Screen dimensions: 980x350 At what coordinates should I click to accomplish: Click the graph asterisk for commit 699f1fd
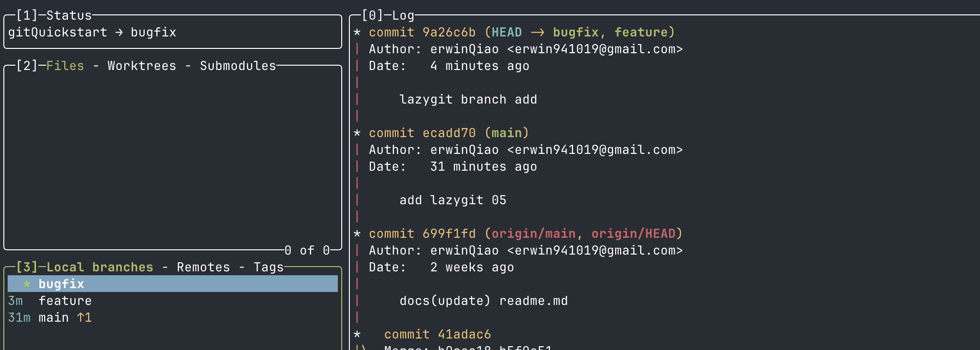(357, 234)
